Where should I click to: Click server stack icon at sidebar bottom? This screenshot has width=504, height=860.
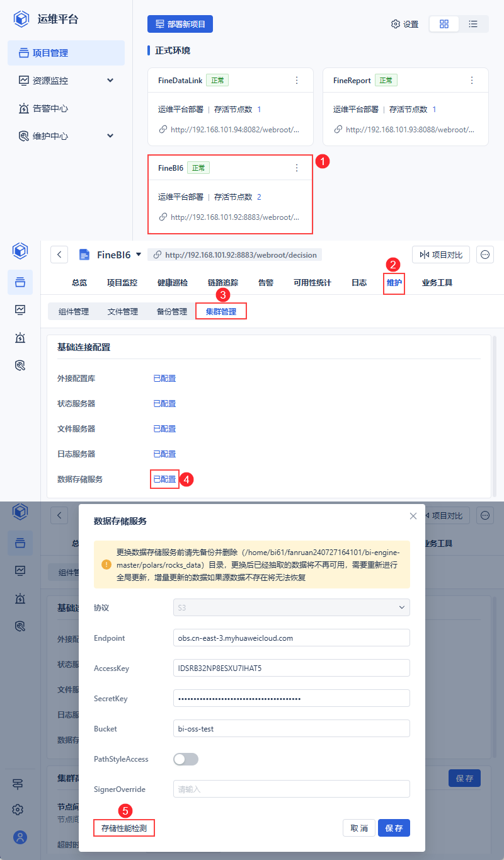18,784
